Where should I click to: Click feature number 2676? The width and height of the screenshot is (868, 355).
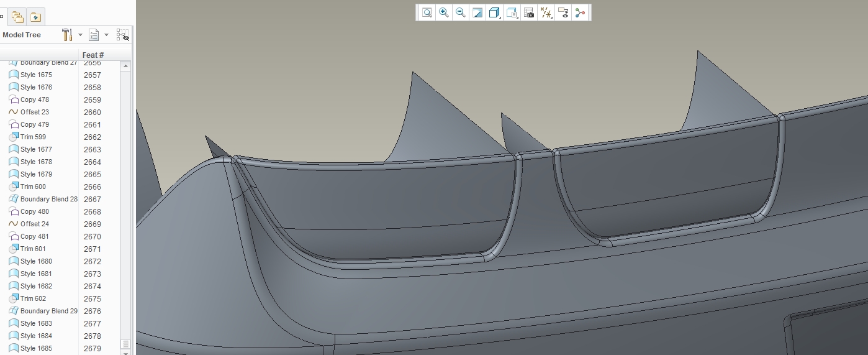(93, 311)
